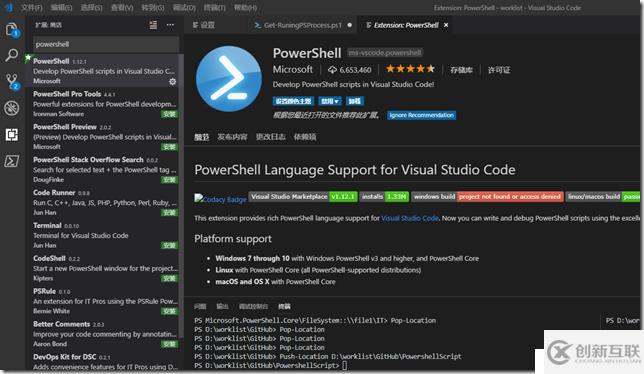Image resolution: width=644 pixels, height=374 pixels.
Task: Open the 查看(V) menu
Action: coord(122,7)
